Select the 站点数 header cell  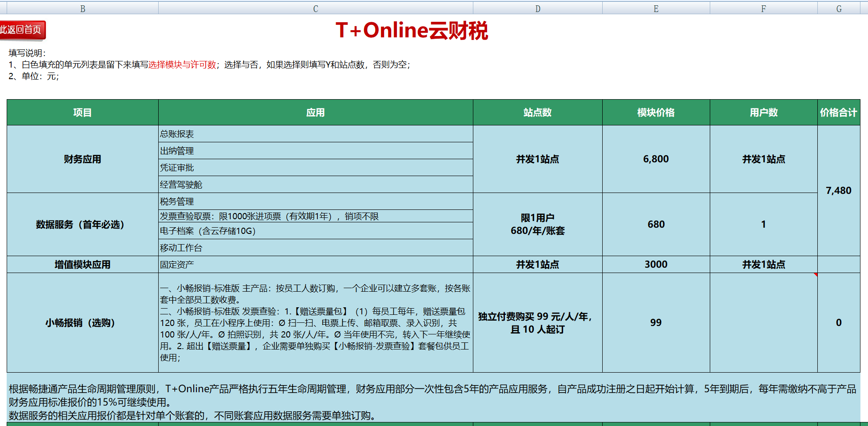click(x=538, y=113)
